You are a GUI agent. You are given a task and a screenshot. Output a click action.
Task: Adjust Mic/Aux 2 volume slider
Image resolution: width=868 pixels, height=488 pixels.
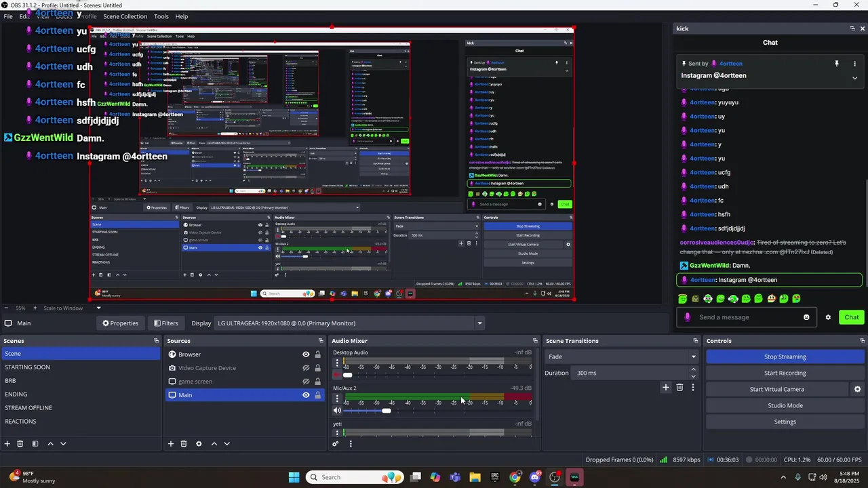point(387,411)
